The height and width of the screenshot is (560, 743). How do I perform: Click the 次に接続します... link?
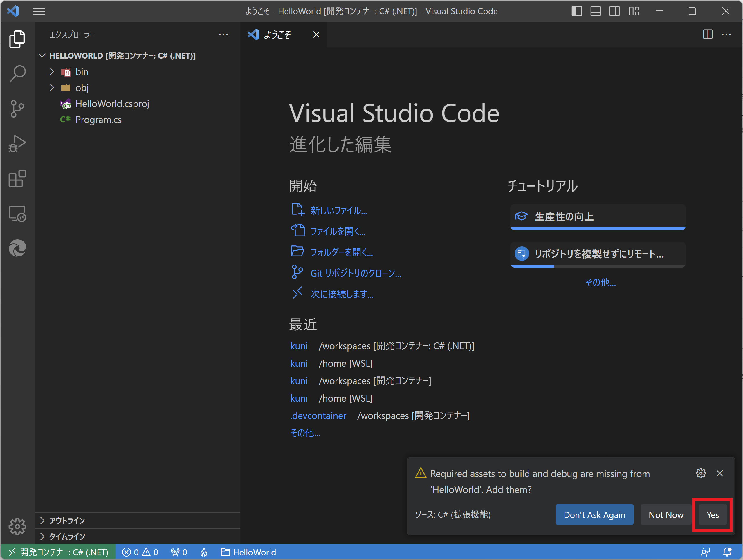click(342, 294)
